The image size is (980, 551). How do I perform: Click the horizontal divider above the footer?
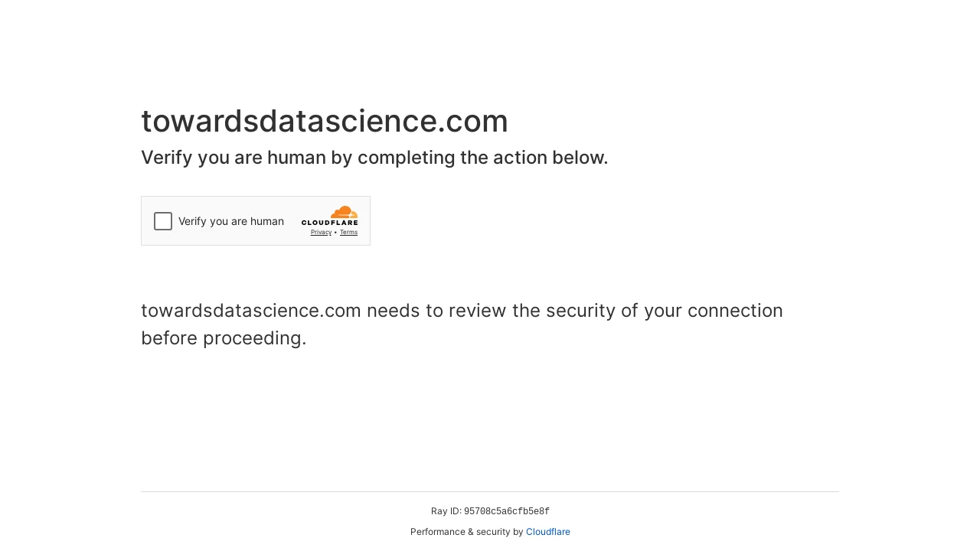click(x=490, y=491)
